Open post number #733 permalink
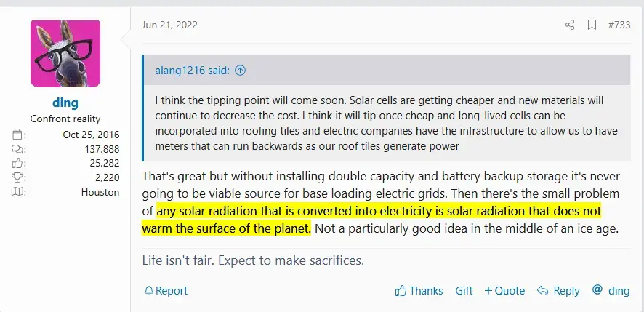This screenshot has width=644, height=312. (619, 25)
